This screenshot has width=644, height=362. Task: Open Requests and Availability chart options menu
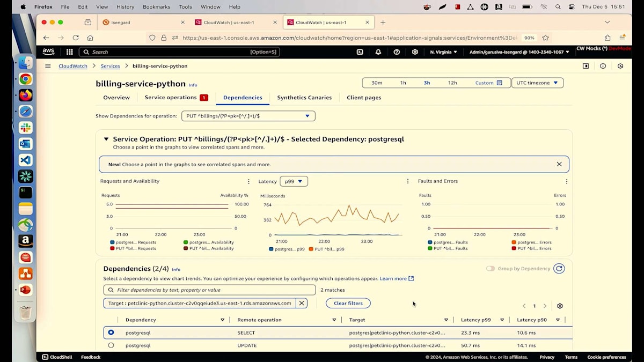248,181
